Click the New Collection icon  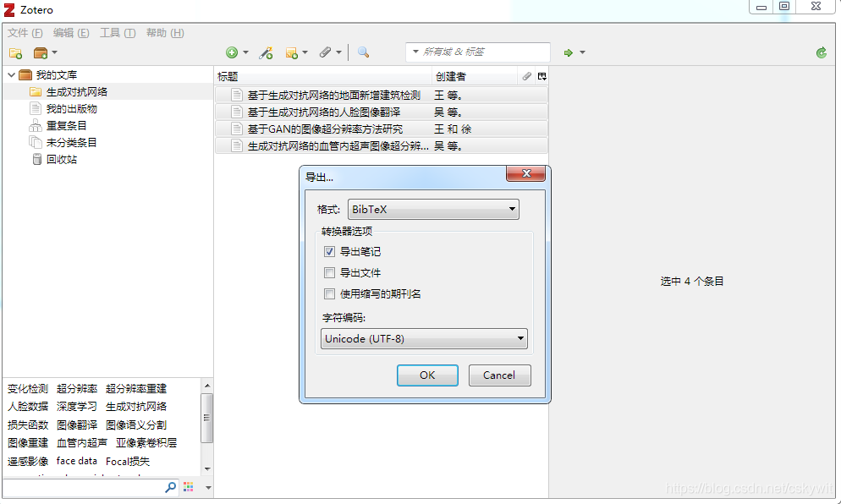(x=15, y=53)
